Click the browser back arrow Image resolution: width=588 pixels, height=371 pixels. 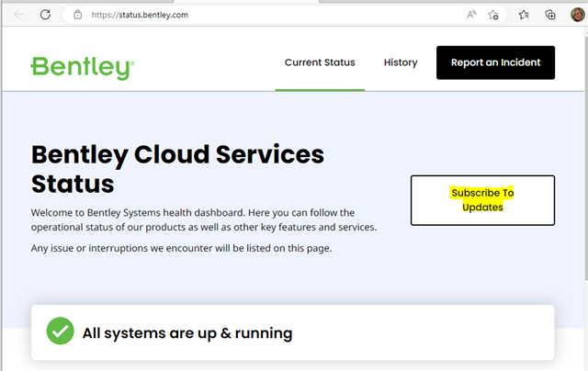(x=18, y=15)
